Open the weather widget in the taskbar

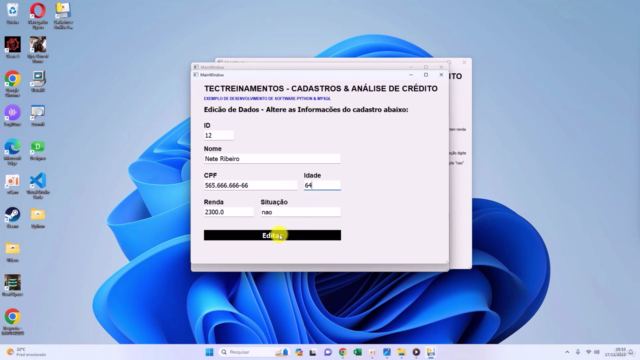[x=26, y=352]
